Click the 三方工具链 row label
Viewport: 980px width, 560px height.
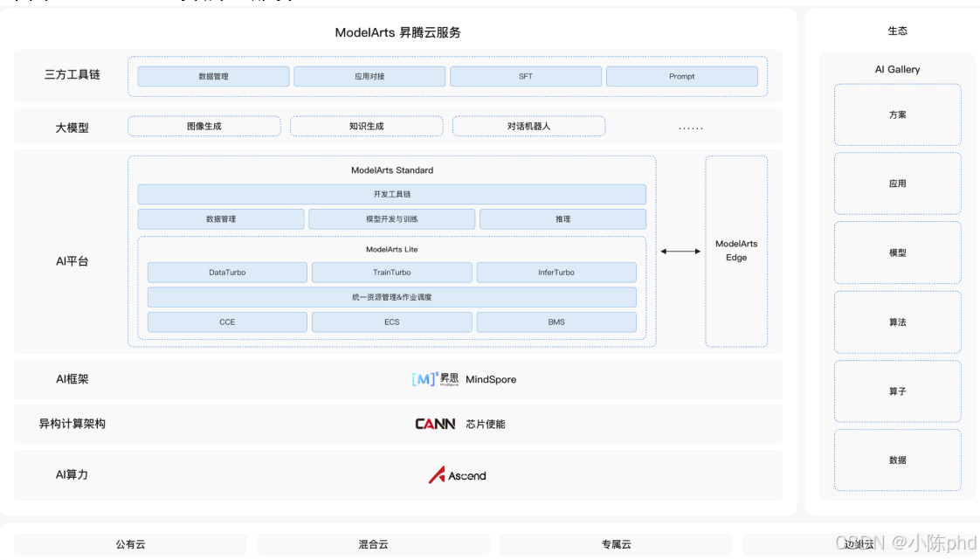72,74
